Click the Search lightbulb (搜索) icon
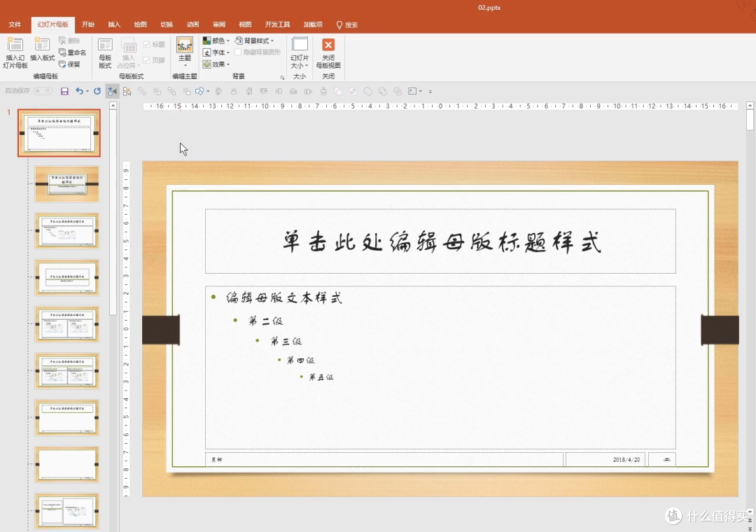The image size is (756, 532). (339, 25)
